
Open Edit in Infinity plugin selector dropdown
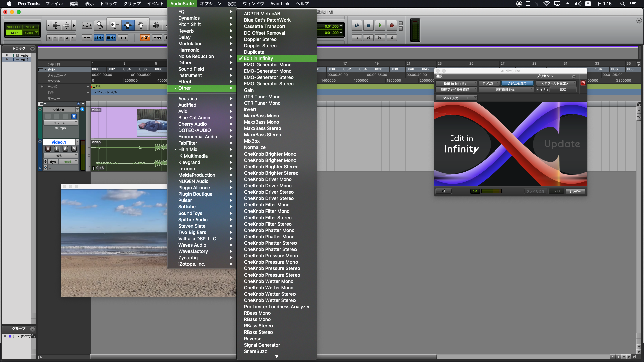(x=456, y=83)
